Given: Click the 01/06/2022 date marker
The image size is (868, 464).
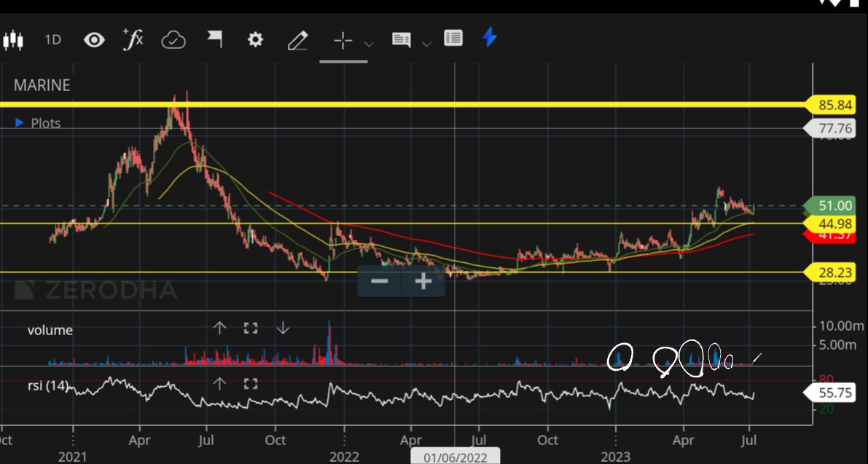Looking at the screenshot, I should (x=455, y=456).
